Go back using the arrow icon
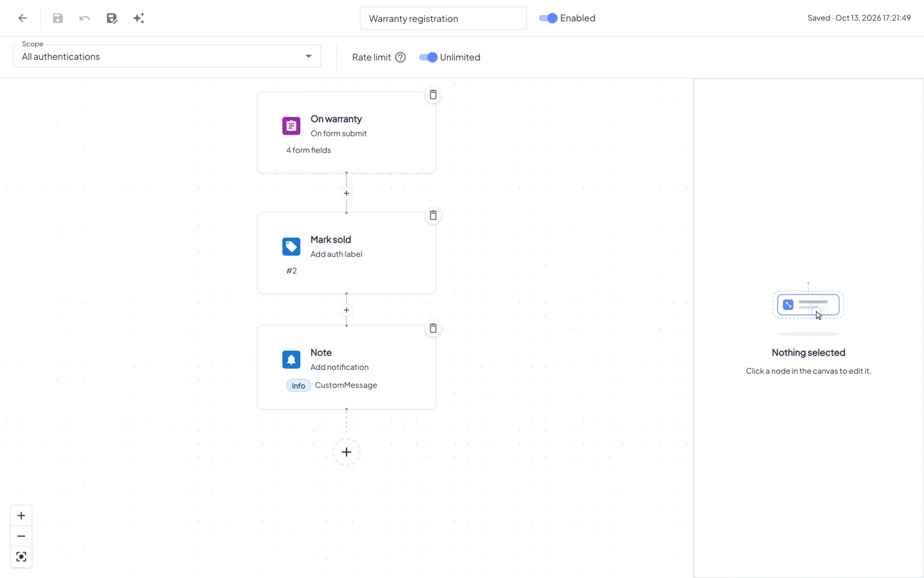 click(23, 18)
